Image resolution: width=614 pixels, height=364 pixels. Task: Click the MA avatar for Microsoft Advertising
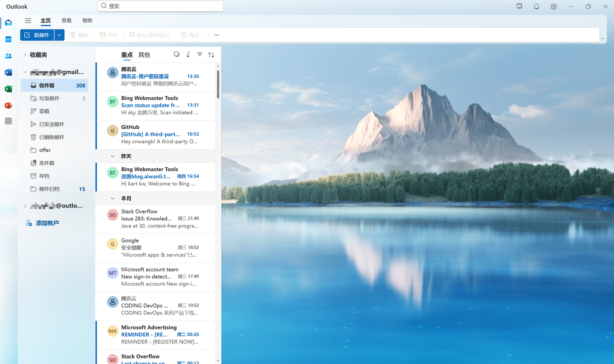click(x=113, y=331)
